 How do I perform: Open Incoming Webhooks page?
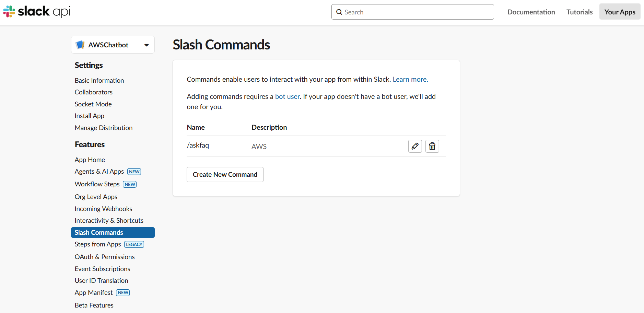tap(103, 209)
